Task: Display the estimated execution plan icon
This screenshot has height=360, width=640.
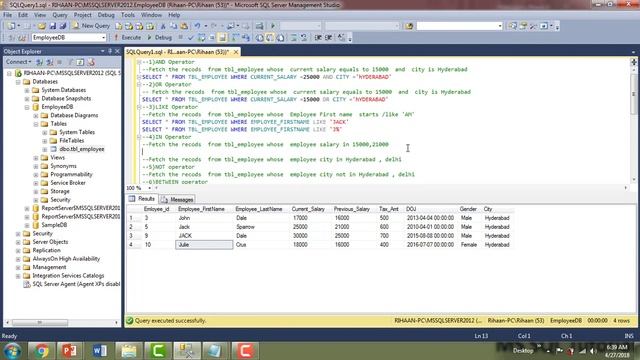Action: 201,38
